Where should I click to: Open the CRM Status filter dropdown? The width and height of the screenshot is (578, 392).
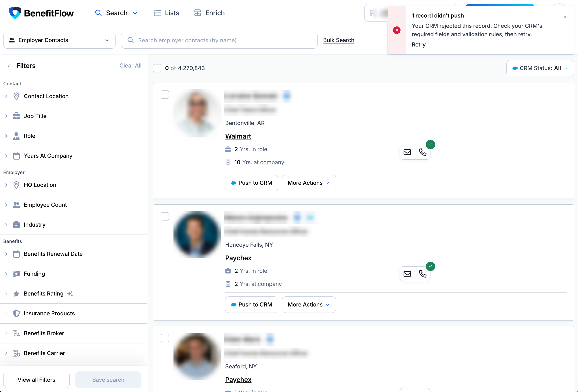540,68
